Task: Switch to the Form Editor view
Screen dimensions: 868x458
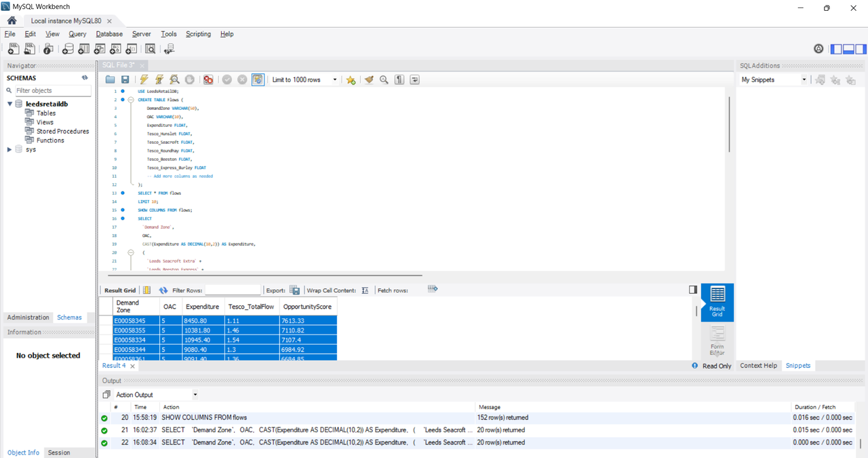Action: click(x=717, y=341)
